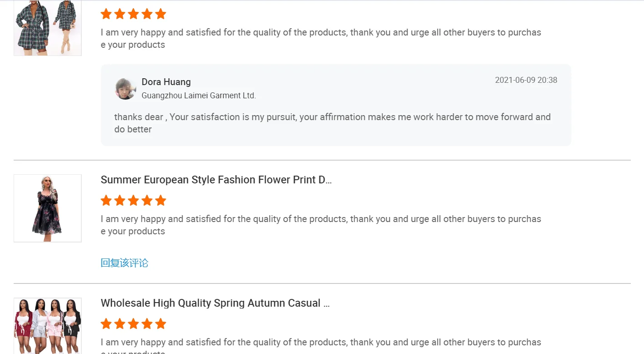Click first star of Wholesale Casual set rating
Screen dimensions: 644x354
(106, 324)
